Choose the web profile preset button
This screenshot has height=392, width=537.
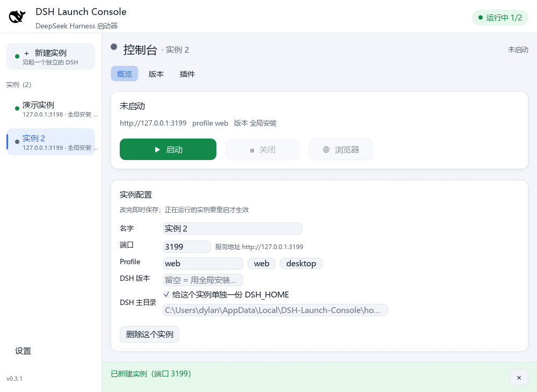pyautogui.click(x=262, y=263)
